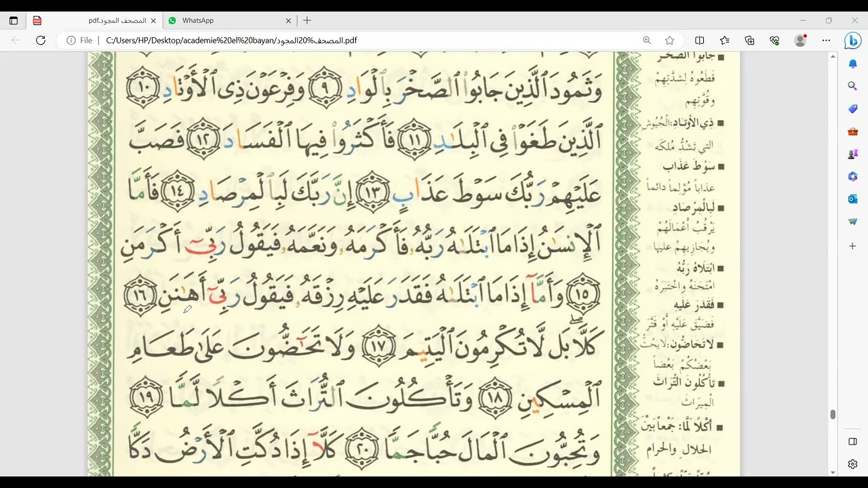Click scrollbar down arrow
868x488 pixels.
pos(833,472)
